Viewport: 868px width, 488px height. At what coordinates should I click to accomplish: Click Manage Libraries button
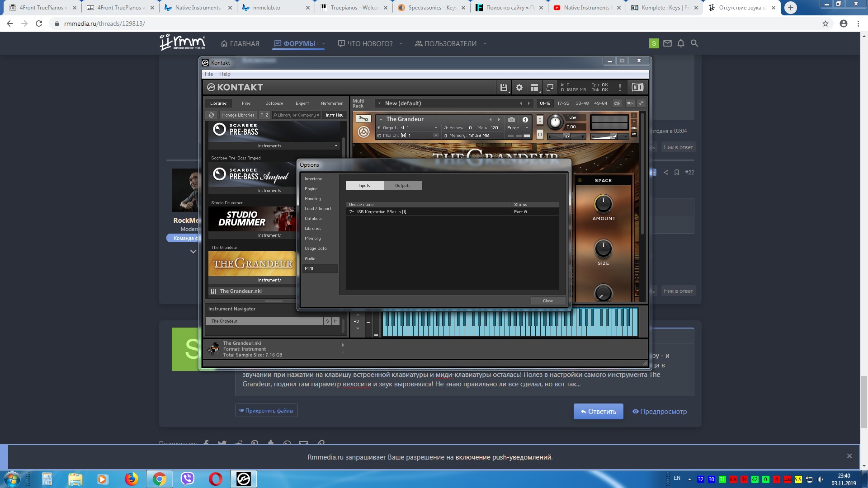pos(238,115)
